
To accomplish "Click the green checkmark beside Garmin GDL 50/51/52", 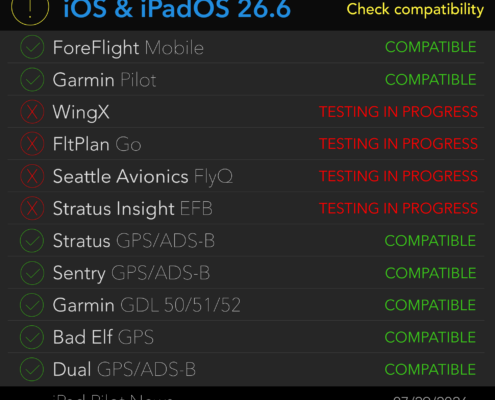I will tap(32, 305).
